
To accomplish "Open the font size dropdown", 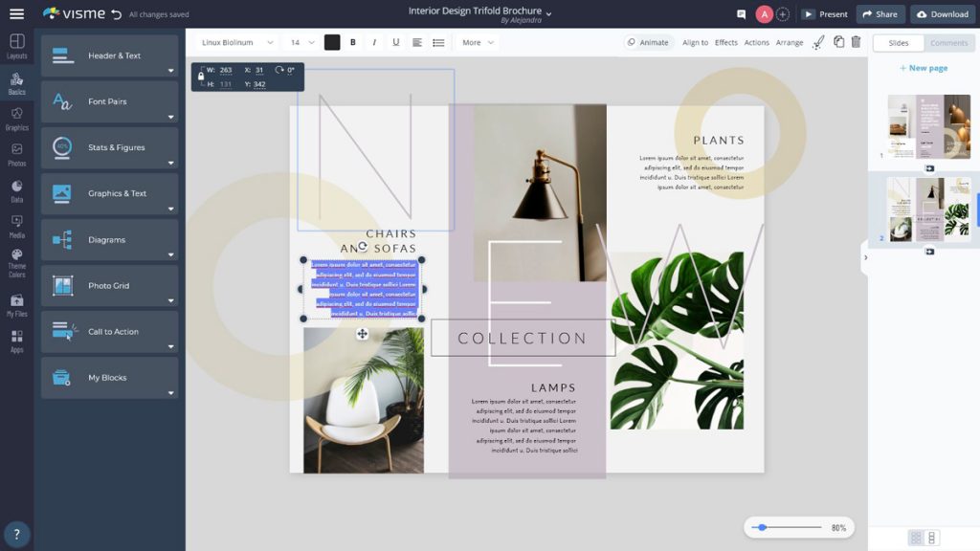I will (300, 43).
